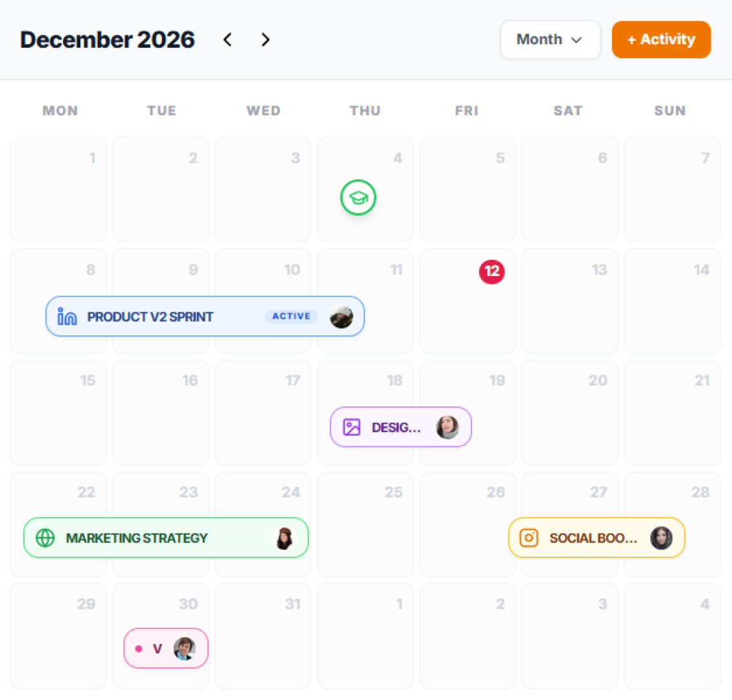Click the green graduation cap icon on December 4

tap(359, 198)
